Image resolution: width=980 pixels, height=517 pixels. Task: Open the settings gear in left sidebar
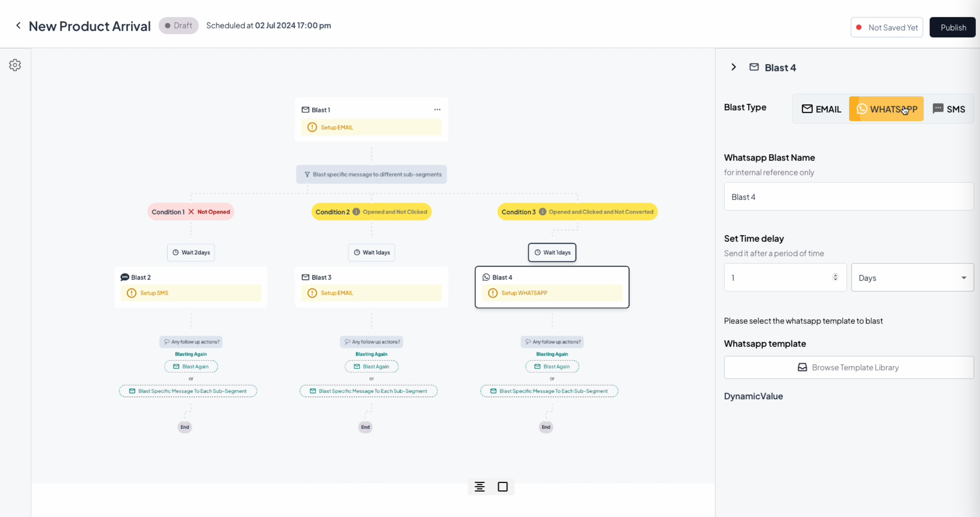click(15, 65)
